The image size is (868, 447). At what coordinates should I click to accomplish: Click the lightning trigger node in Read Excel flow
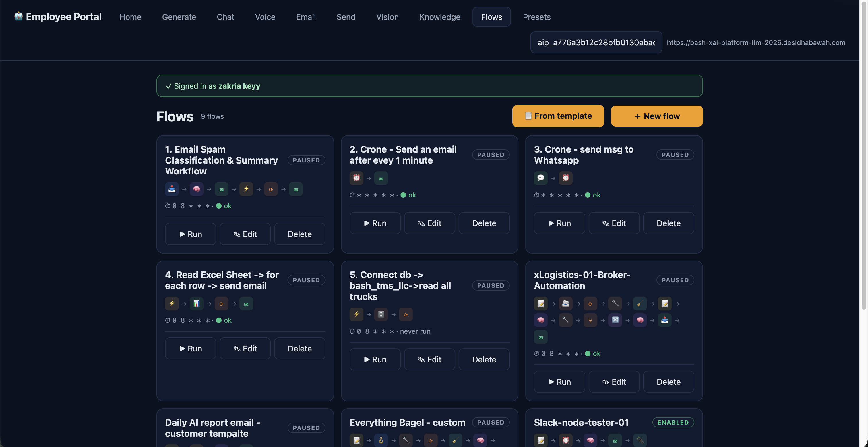click(x=172, y=304)
